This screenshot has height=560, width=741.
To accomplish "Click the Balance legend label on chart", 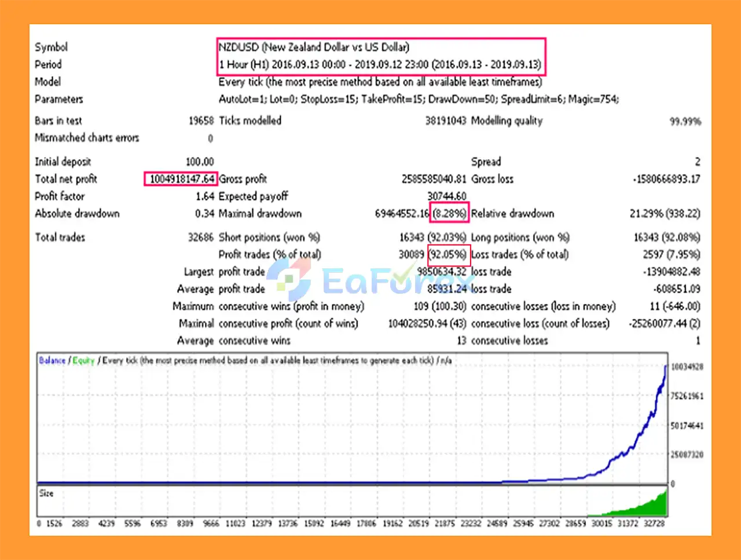I will coord(52,360).
